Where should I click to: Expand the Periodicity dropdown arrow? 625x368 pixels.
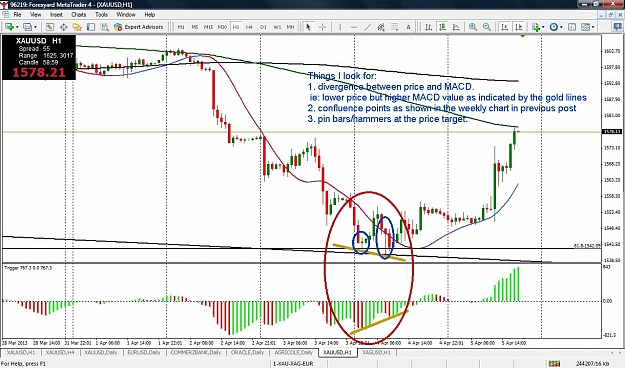coord(561,27)
